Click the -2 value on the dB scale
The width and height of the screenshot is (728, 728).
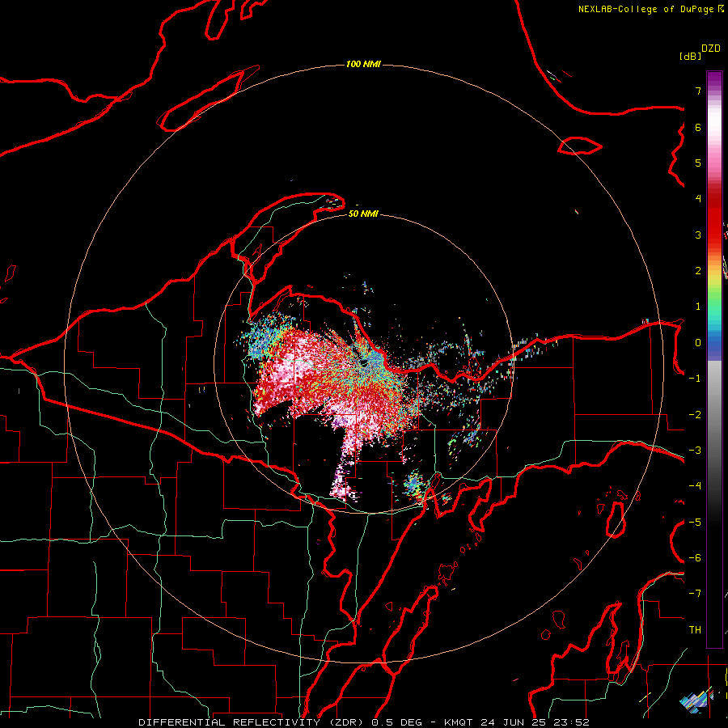pyautogui.click(x=695, y=415)
